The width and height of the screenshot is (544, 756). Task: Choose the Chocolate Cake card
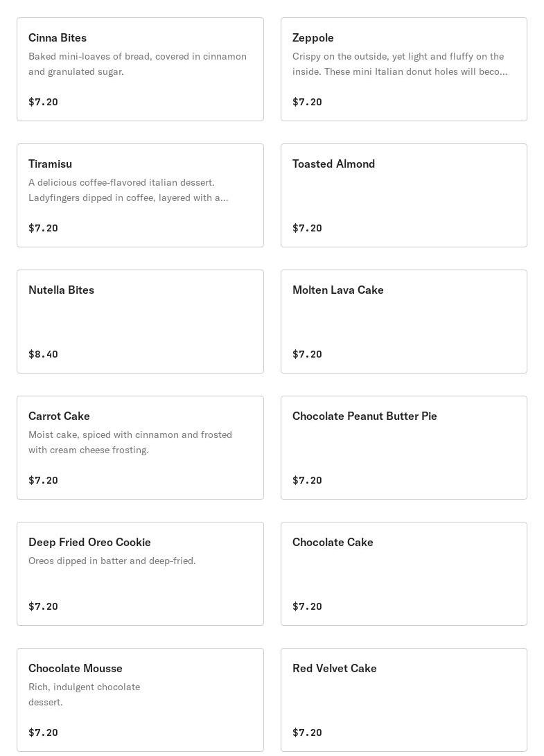(x=403, y=574)
